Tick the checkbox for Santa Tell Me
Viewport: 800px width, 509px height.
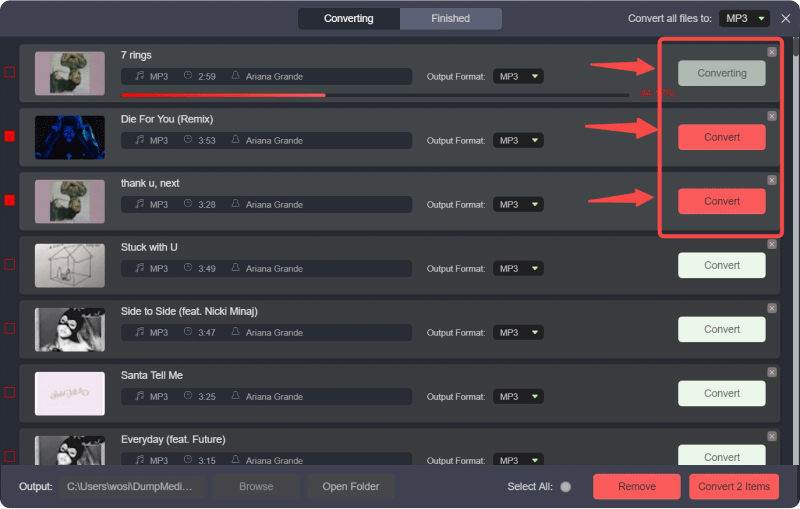coord(10,392)
